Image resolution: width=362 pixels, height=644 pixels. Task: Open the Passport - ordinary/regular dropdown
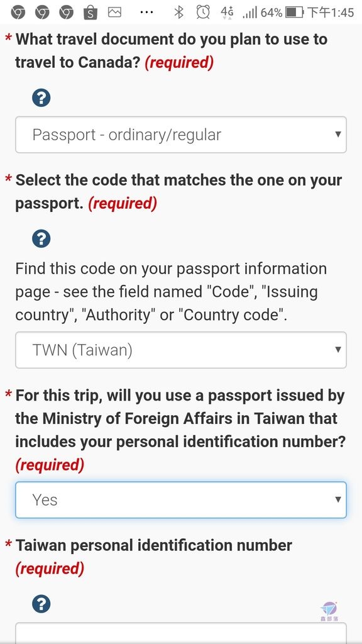click(x=181, y=135)
